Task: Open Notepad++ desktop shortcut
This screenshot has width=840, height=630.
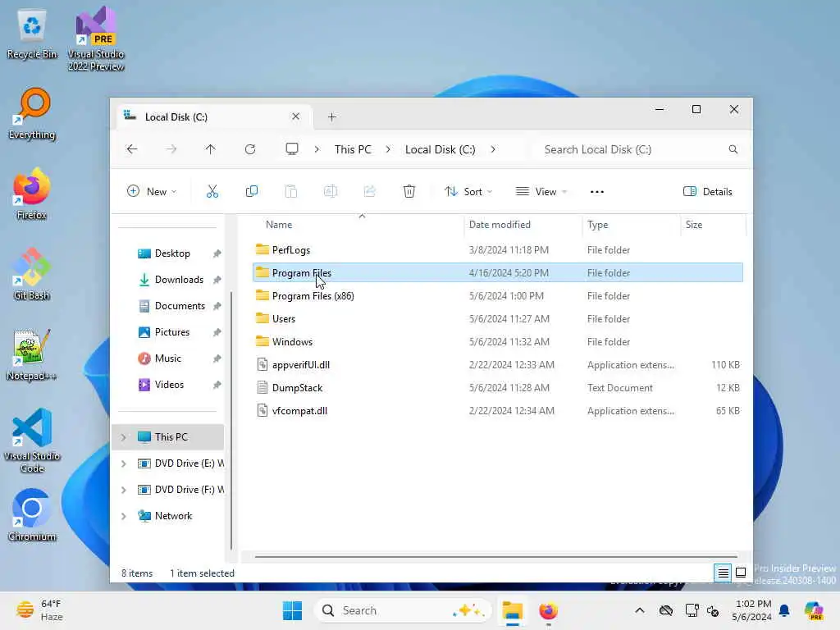Action: point(32,354)
